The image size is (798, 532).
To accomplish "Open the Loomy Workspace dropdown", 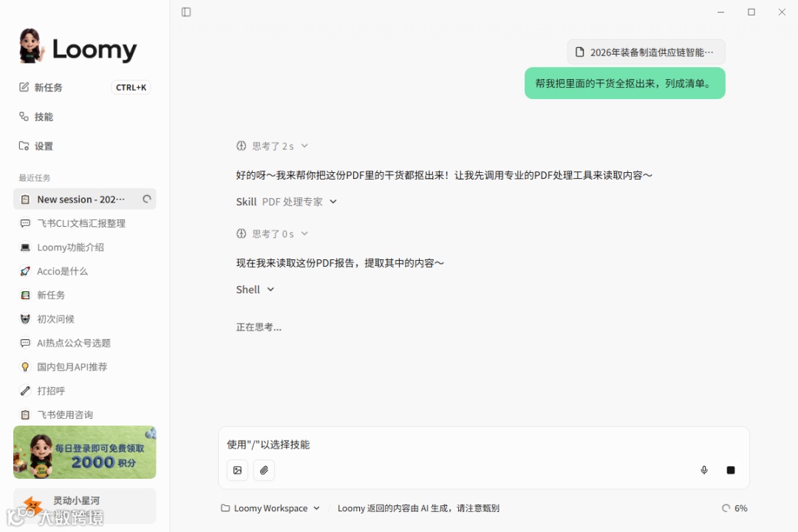I will pos(270,508).
